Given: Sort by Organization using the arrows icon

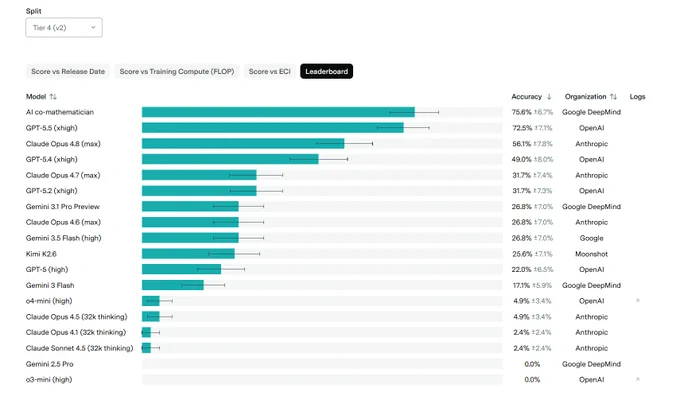Looking at the screenshot, I should tap(613, 97).
